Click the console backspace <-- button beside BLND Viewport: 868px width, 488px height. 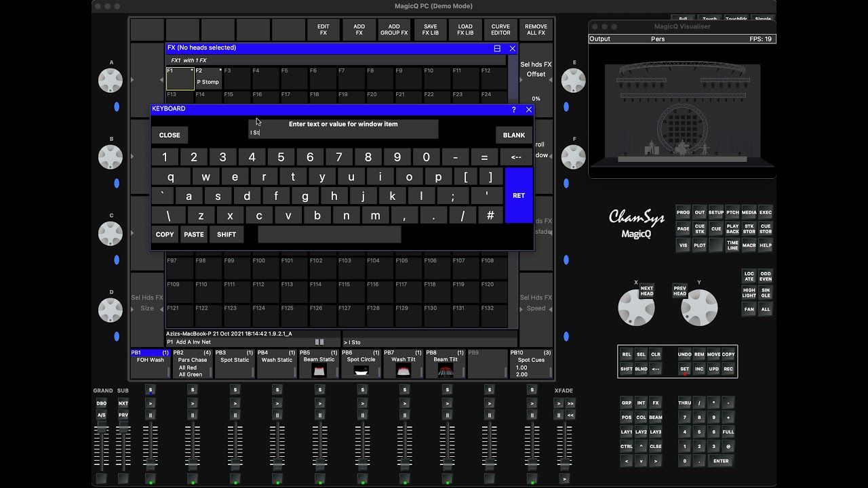click(x=656, y=369)
